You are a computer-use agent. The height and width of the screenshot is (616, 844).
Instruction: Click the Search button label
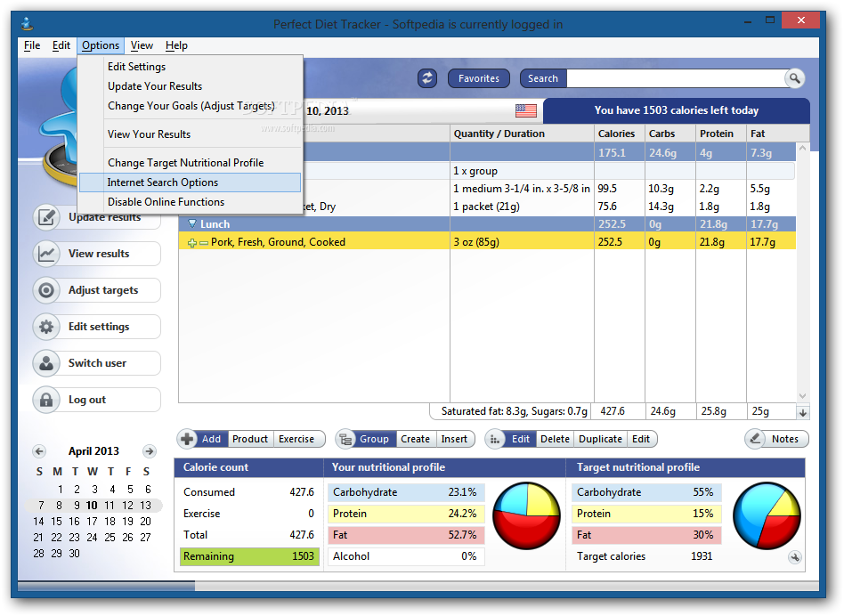(x=542, y=78)
